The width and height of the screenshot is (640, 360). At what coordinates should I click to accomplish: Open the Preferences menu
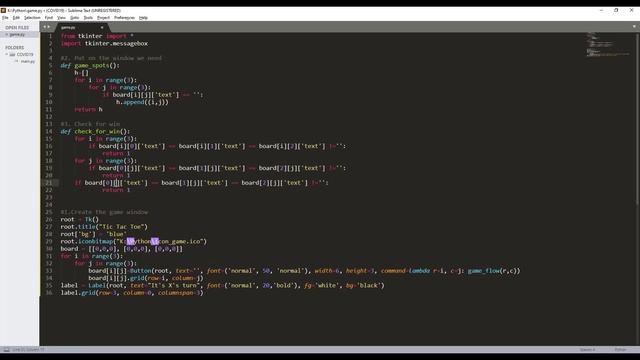tap(124, 18)
